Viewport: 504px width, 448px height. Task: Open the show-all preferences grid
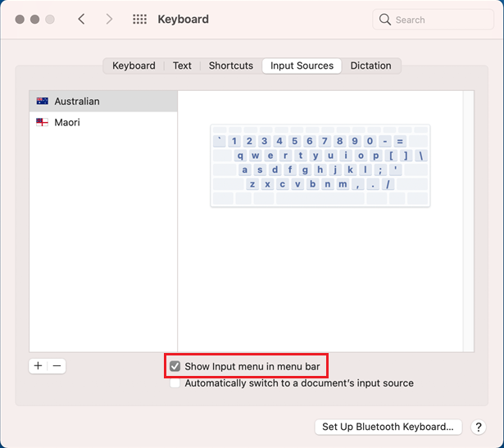(139, 19)
